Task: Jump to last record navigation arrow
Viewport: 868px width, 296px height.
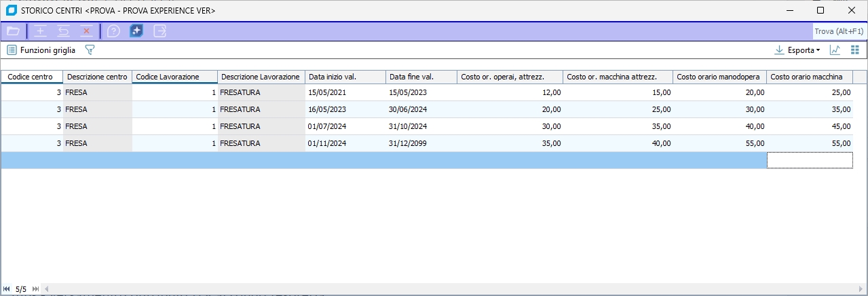Action: pos(35,289)
